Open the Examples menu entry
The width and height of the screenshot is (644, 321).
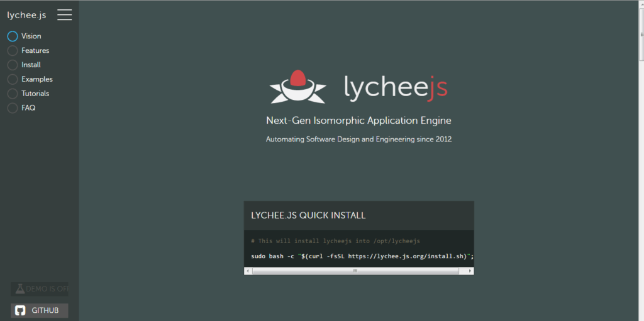pyautogui.click(x=37, y=79)
